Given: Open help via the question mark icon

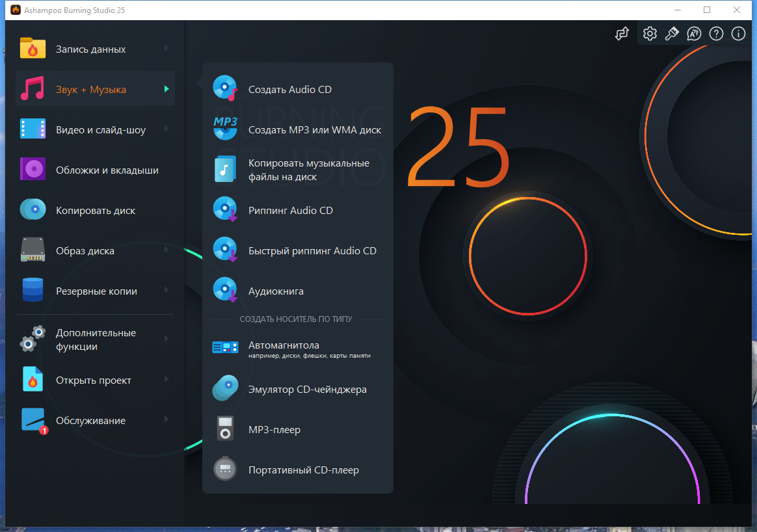Looking at the screenshot, I should pos(716,33).
